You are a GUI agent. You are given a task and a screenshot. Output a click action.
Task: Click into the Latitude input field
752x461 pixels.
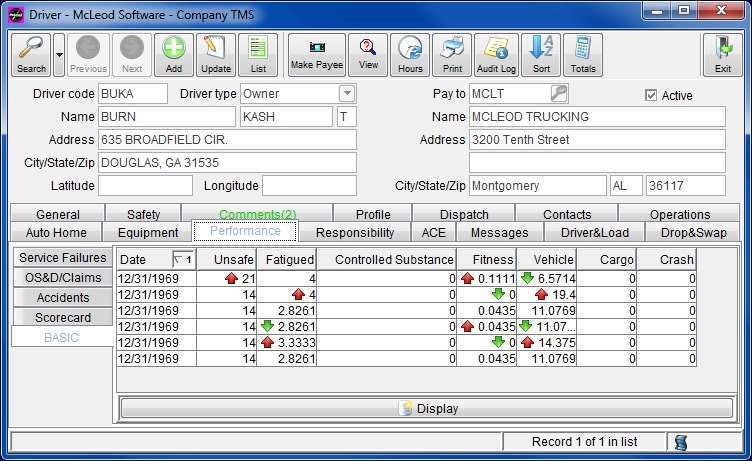point(145,186)
